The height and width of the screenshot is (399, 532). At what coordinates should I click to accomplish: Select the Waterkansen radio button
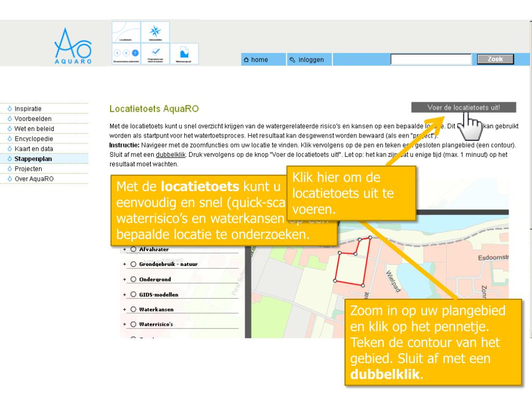click(134, 310)
